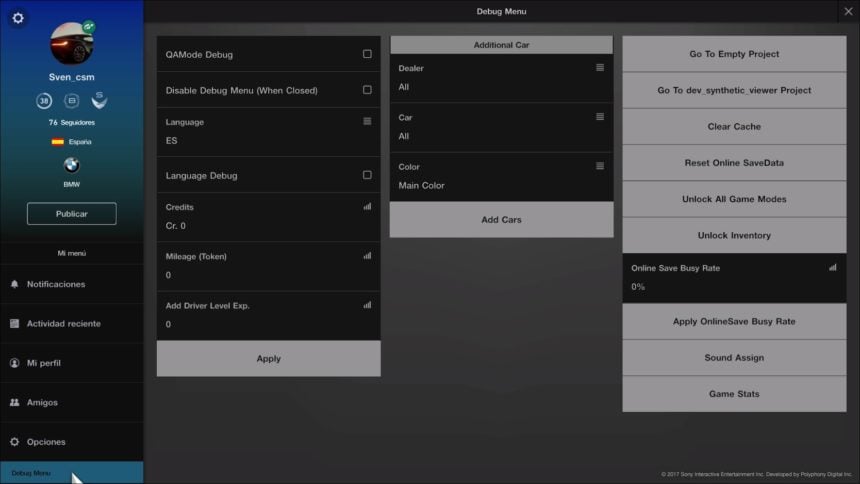860x484 pixels.
Task: Click the Sound Assign button
Action: point(734,357)
